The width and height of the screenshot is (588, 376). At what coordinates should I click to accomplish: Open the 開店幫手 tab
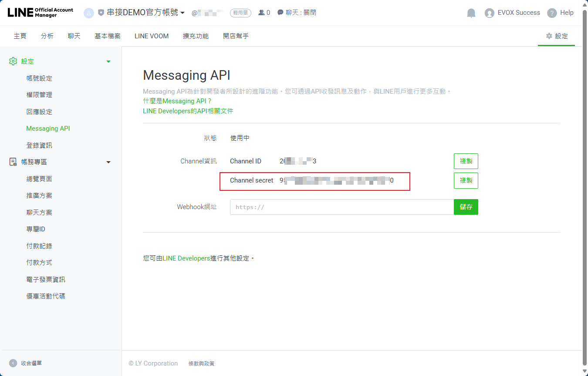[x=236, y=36]
